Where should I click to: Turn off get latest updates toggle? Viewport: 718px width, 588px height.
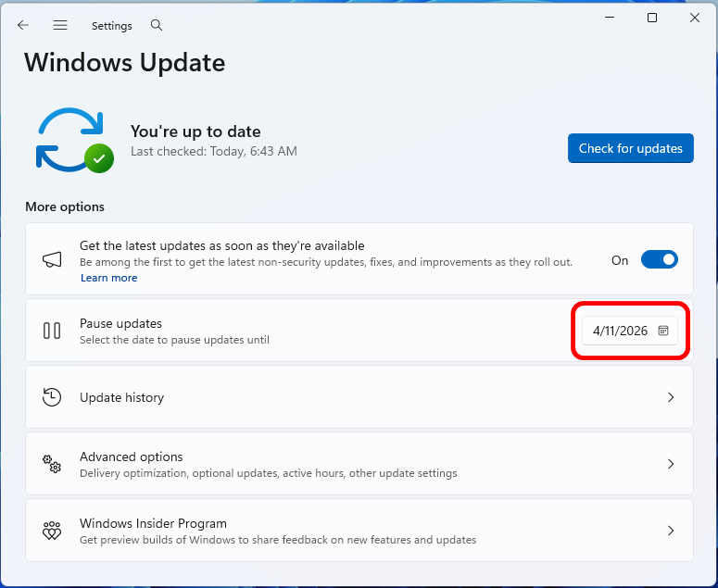(660, 259)
